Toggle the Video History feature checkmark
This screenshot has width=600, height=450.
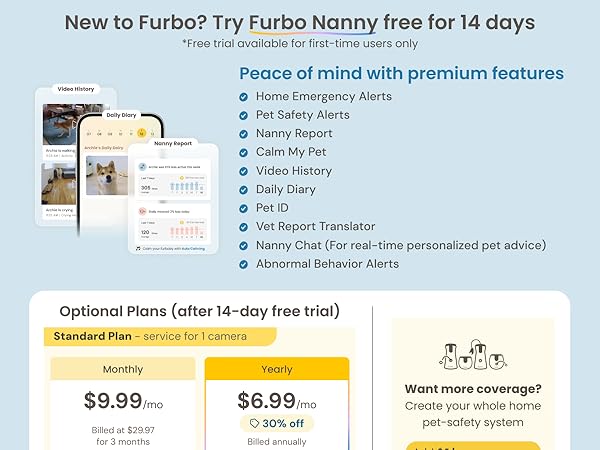pyautogui.click(x=244, y=171)
